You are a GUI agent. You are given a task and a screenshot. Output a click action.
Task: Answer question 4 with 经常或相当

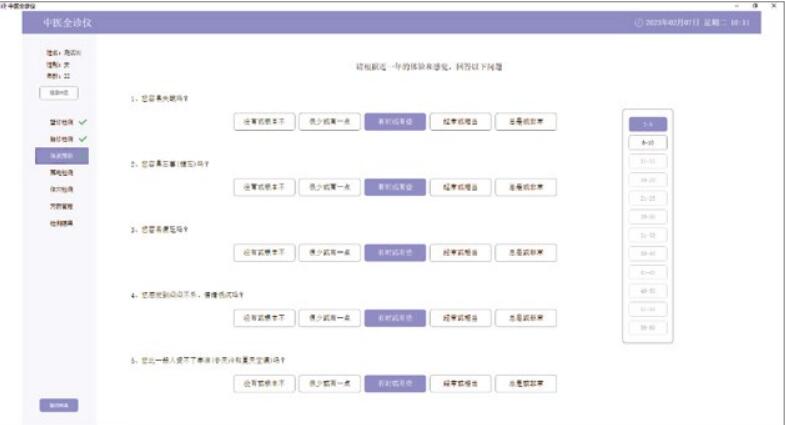click(460, 318)
